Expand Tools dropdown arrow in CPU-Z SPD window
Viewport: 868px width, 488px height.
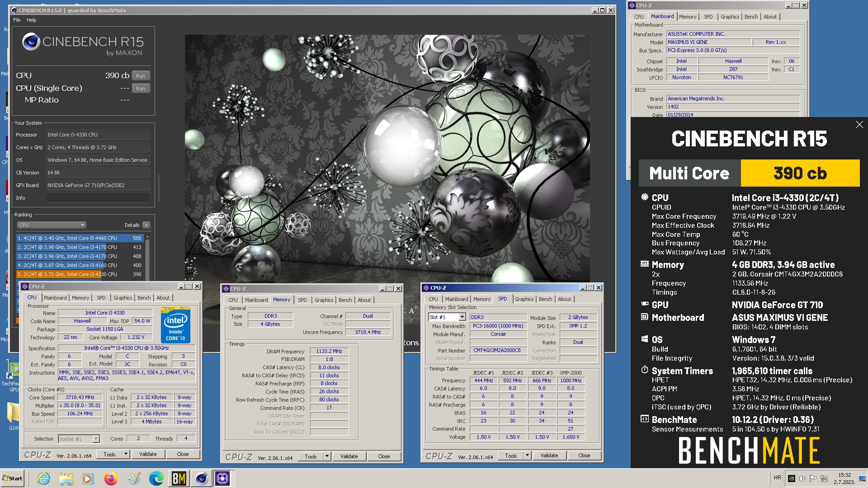point(528,455)
